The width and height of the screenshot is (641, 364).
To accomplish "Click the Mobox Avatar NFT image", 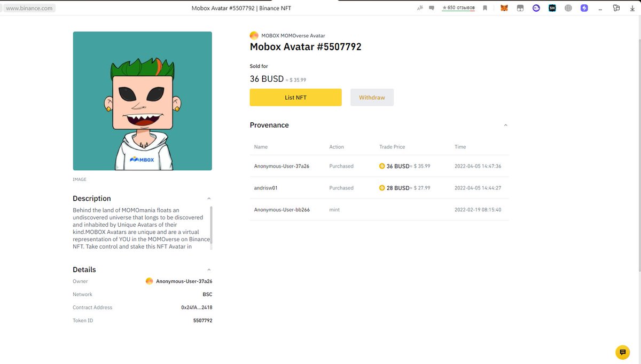I will 143,101.
